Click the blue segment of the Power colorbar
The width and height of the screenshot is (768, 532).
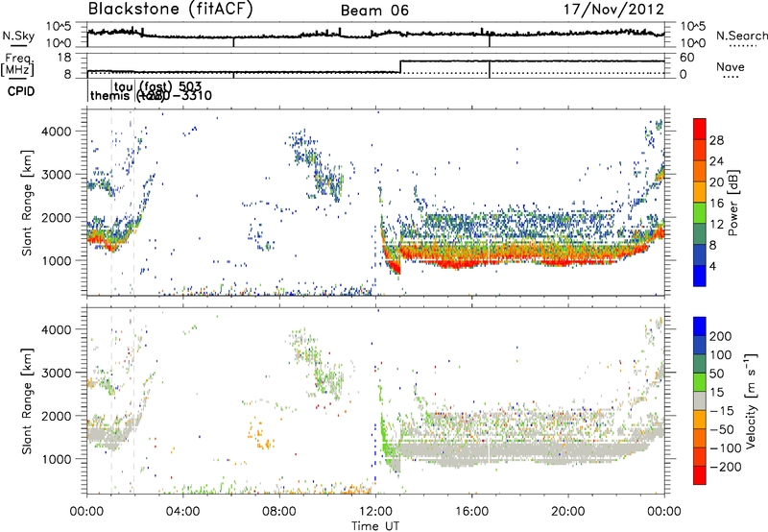700,276
